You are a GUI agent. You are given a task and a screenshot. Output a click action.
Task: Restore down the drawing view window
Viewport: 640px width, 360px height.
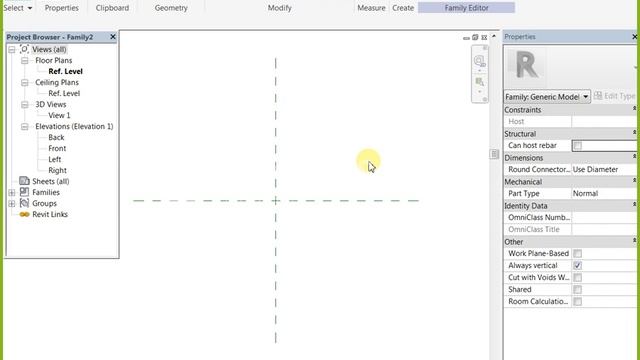[x=475, y=38]
